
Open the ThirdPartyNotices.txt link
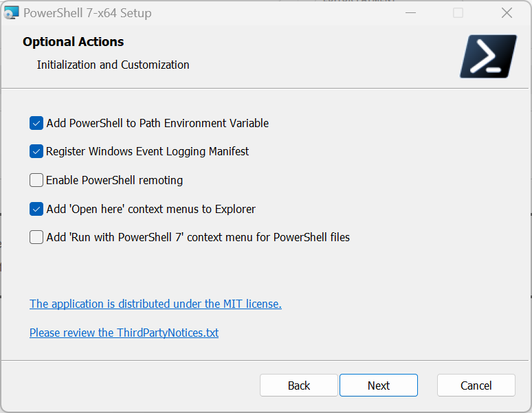[124, 333]
